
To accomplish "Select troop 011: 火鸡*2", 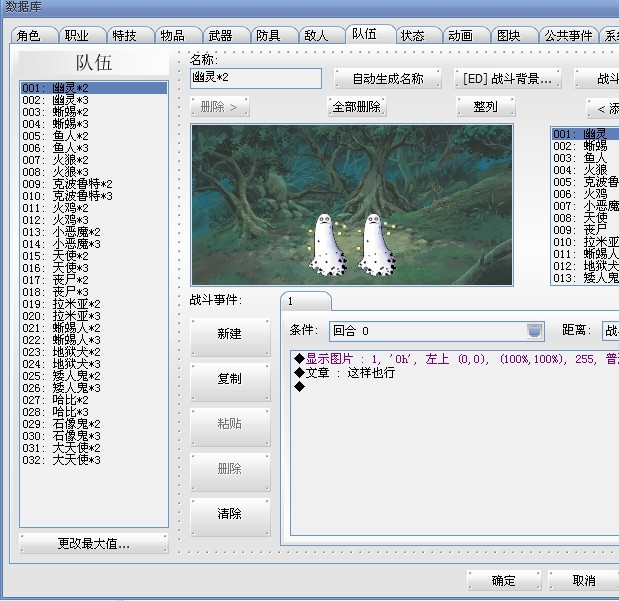I will pyautogui.click(x=94, y=208).
